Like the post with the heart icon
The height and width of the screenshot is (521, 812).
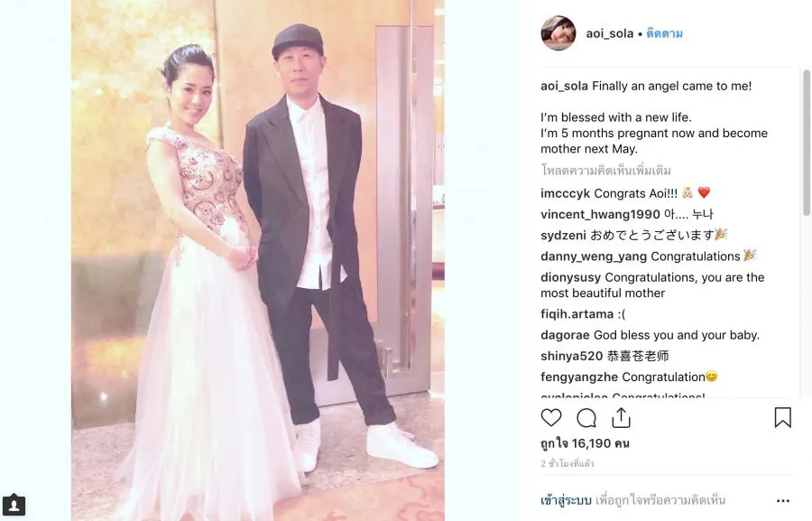click(551, 417)
